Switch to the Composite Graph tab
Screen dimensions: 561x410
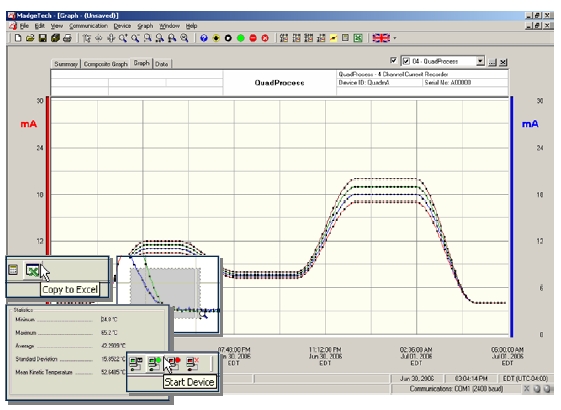tap(106, 64)
